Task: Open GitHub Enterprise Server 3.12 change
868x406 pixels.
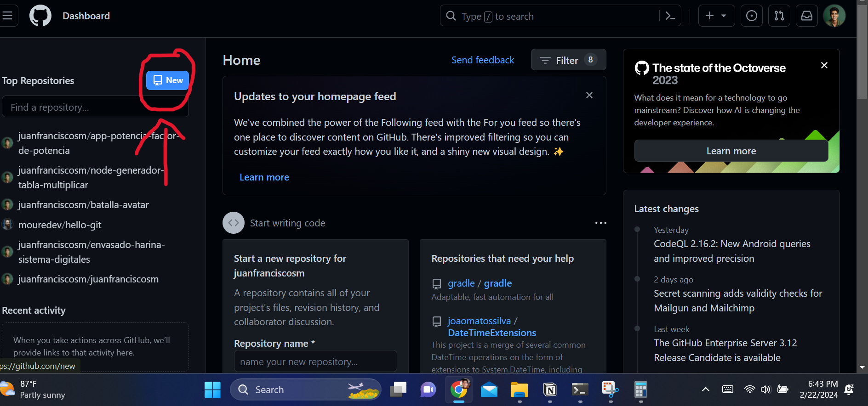Action: pos(725,350)
